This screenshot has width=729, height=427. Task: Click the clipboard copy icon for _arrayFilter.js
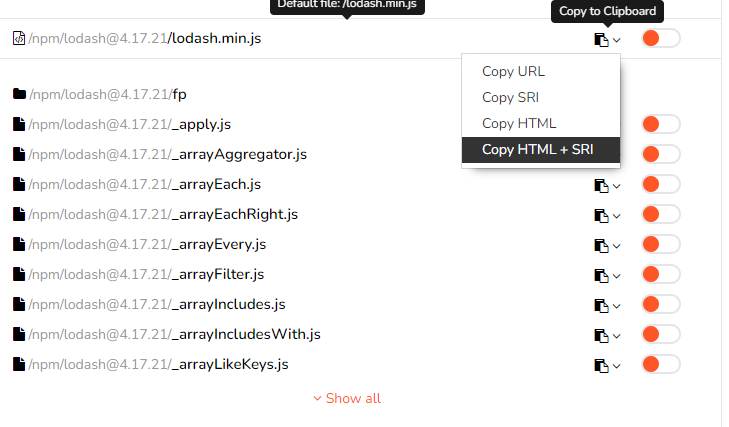click(601, 276)
